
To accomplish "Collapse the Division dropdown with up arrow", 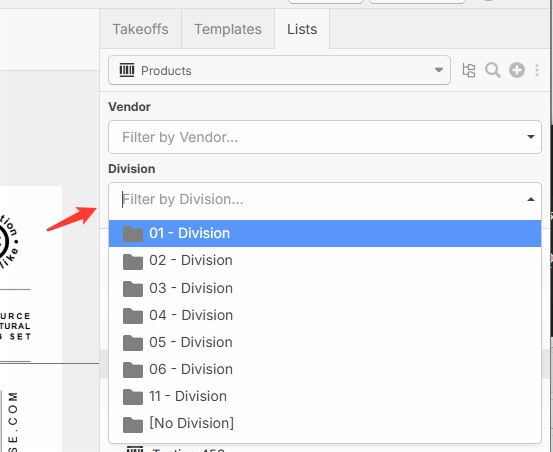I will coord(530,199).
